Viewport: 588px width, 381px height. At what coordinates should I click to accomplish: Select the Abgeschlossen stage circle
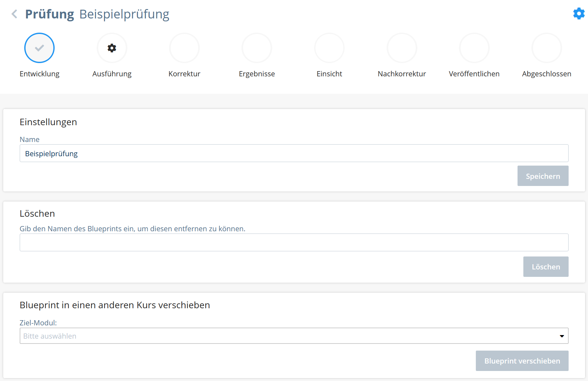click(547, 48)
